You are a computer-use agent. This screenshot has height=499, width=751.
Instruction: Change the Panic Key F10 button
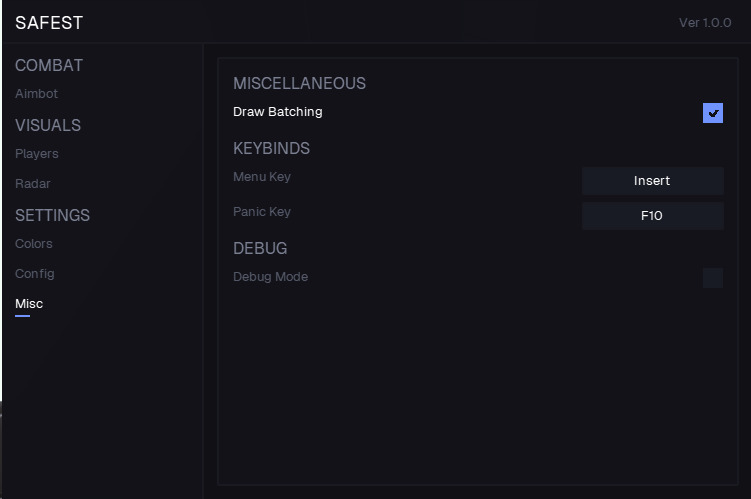point(652,215)
